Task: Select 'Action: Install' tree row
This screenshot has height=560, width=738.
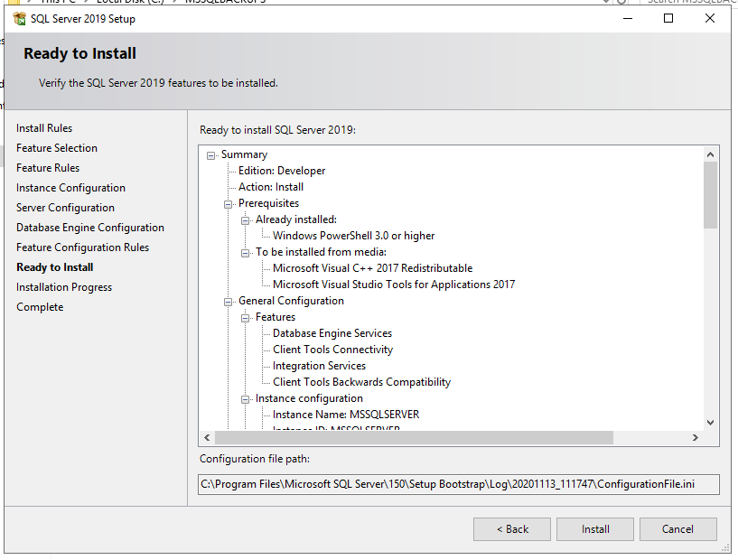Action: click(x=271, y=187)
